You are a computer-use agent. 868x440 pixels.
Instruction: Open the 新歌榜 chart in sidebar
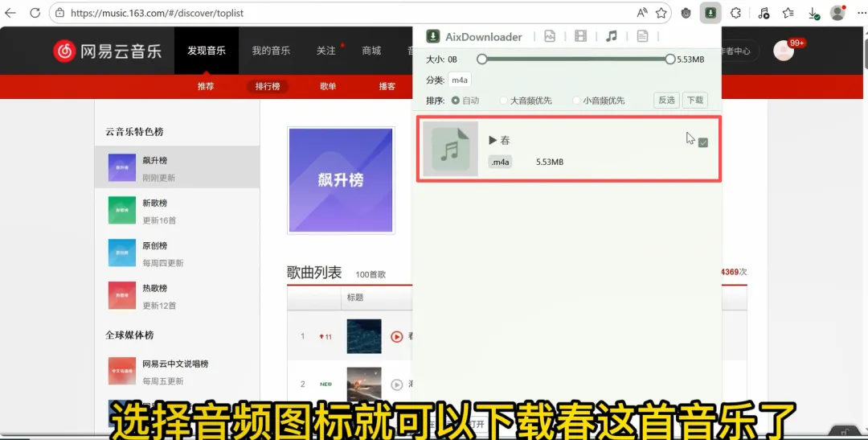[x=177, y=211]
